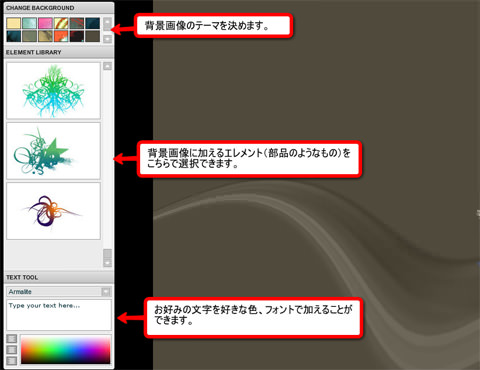This screenshot has height=370, width=480.
Task: Select the pale yellow background swatch
Action: (14, 23)
